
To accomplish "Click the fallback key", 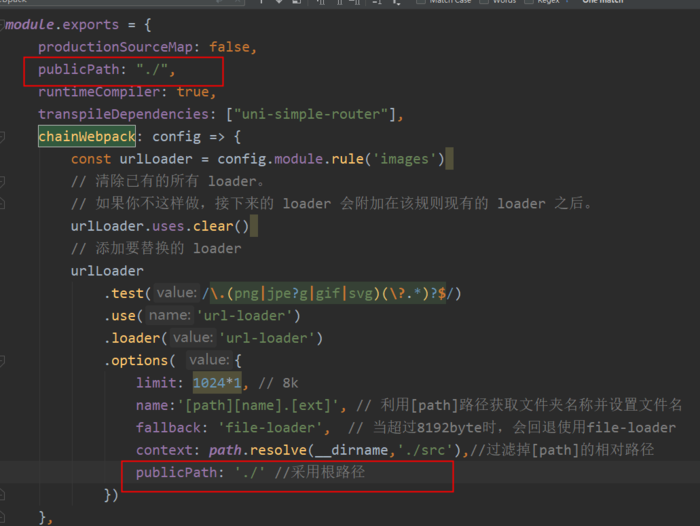I will 168,428.
